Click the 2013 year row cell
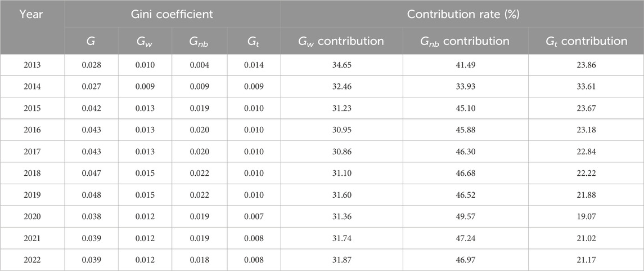This screenshot has width=644, height=271. [x=32, y=65]
